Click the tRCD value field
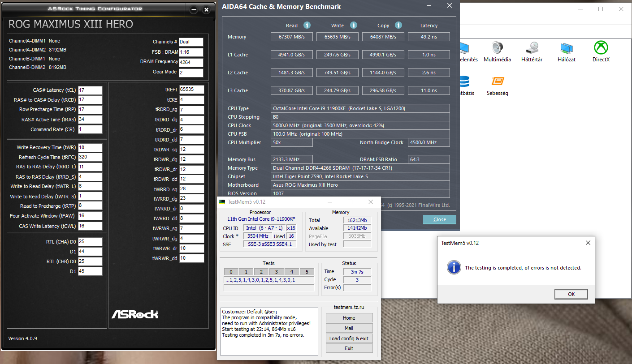 90,100
